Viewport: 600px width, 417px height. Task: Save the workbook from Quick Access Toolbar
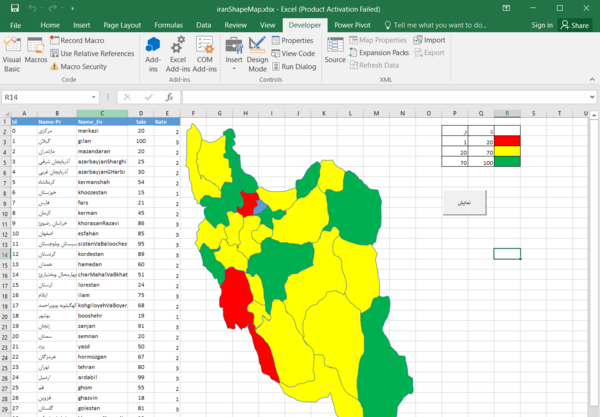pos(15,8)
